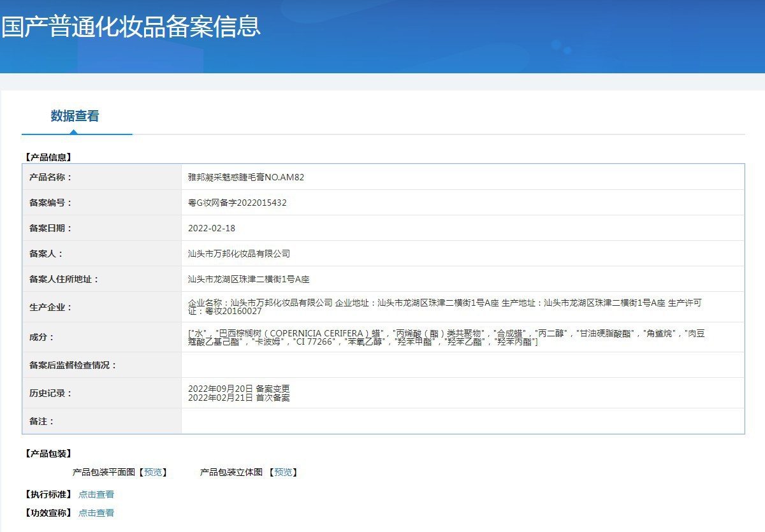
Task: Click the 备案编号 row label
Action: [x=51, y=203]
